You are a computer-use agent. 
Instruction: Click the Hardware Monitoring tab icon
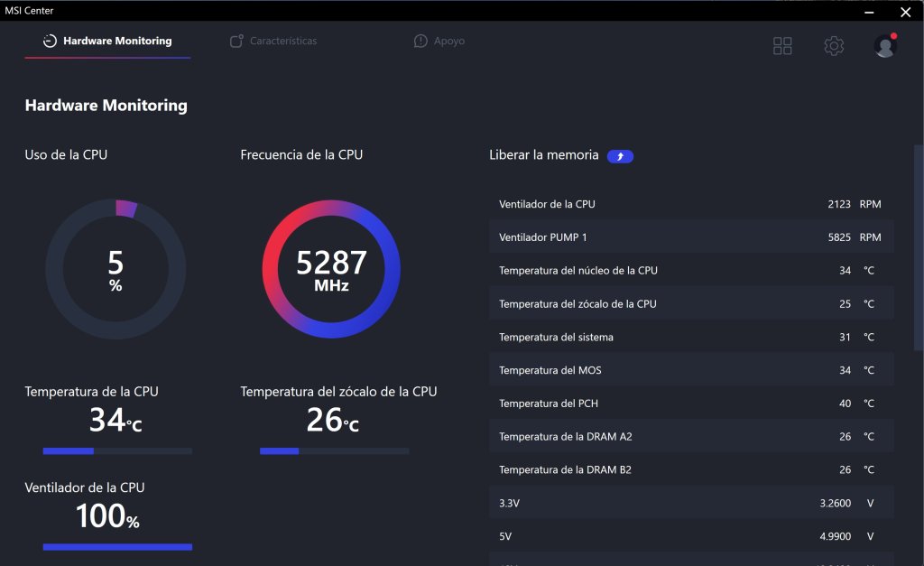[x=50, y=41]
